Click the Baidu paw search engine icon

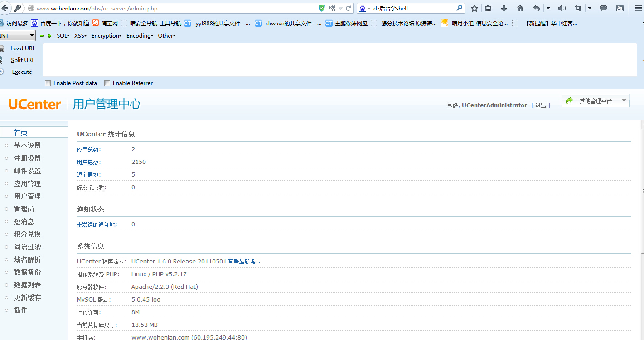pos(363,8)
